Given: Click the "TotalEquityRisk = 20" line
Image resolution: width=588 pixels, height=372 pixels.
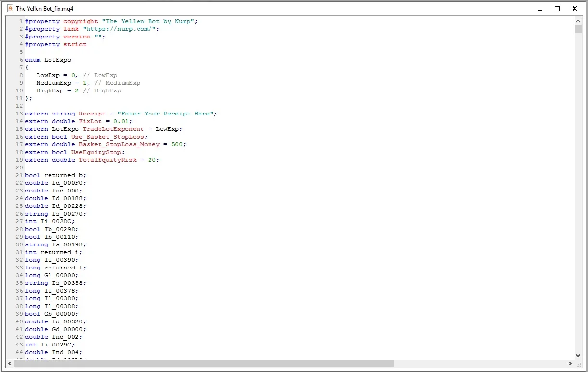Looking at the screenshot, I should click(92, 160).
